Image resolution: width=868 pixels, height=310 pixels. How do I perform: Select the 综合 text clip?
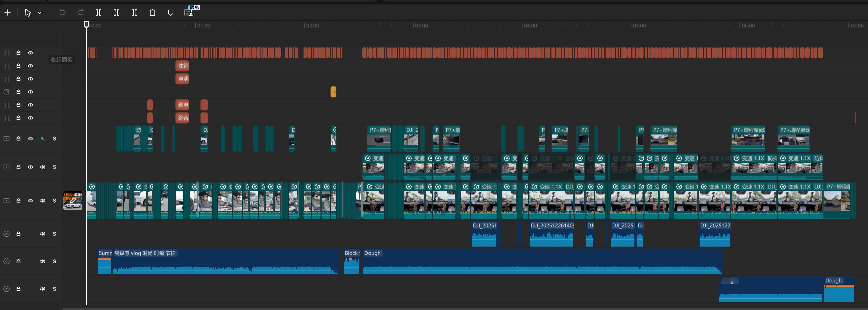click(x=182, y=118)
